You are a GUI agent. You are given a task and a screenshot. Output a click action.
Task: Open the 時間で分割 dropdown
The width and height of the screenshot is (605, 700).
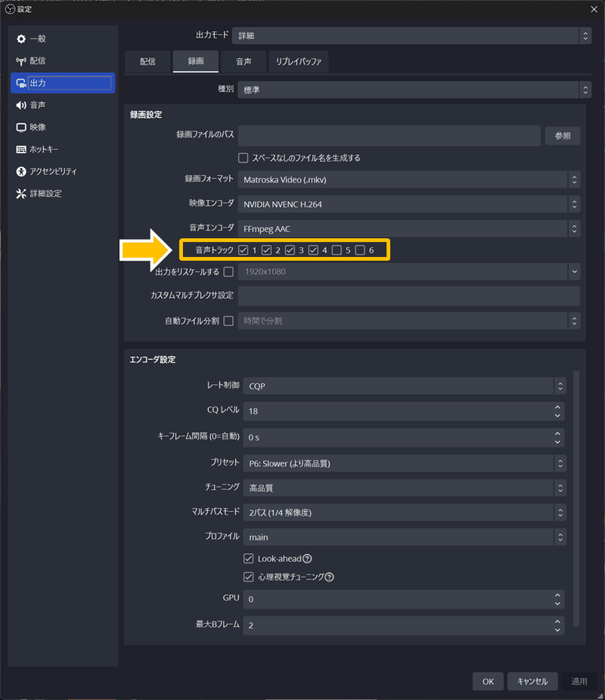pos(409,321)
